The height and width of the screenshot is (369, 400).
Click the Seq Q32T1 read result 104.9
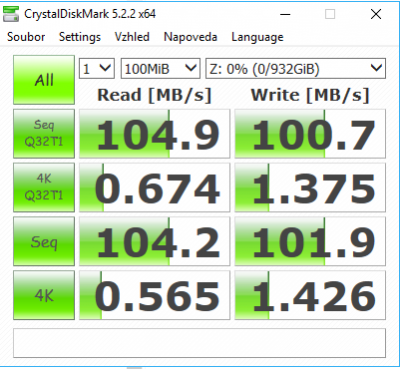click(155, 134)
